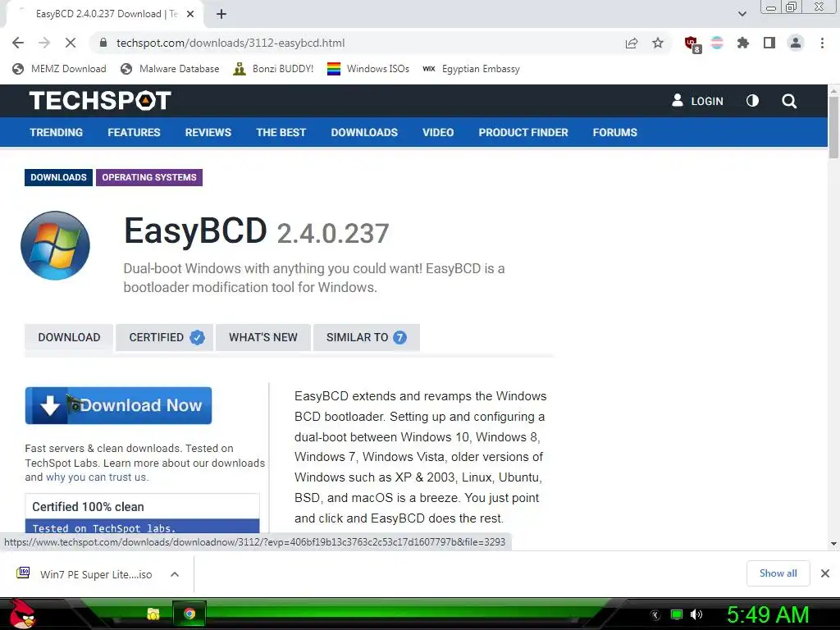Select the CERTIFIED tab
Viewport: 840px width, 630px height.
point(164,337)
